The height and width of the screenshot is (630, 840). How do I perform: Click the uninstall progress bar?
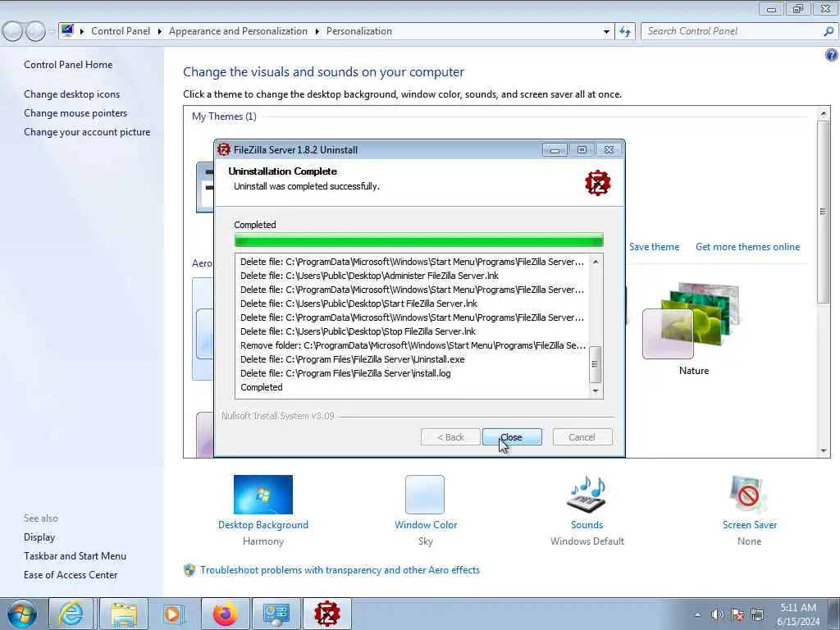point(419,240)
